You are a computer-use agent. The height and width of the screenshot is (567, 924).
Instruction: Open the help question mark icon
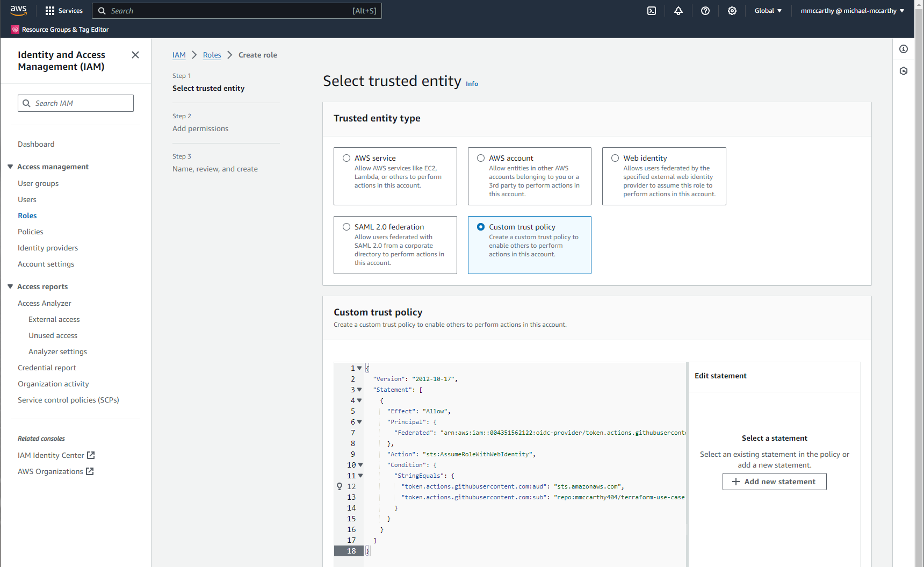point(705,11)
